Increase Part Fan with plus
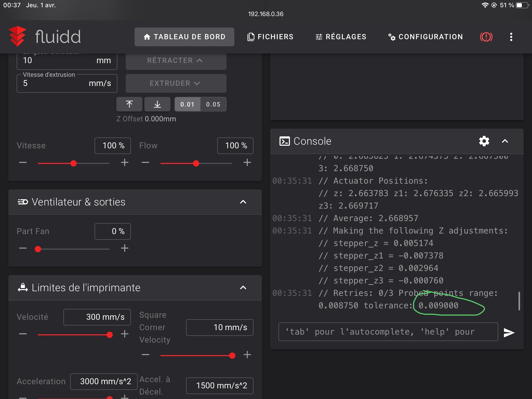The width and height of the screenshot is (532, 399). [125, 248]
